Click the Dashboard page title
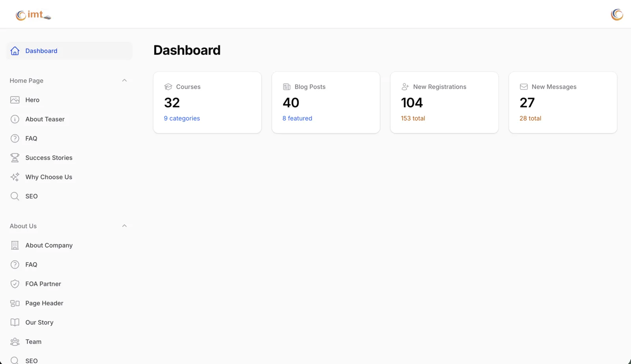Screen dimensions: 631x364 click(187, 50)
